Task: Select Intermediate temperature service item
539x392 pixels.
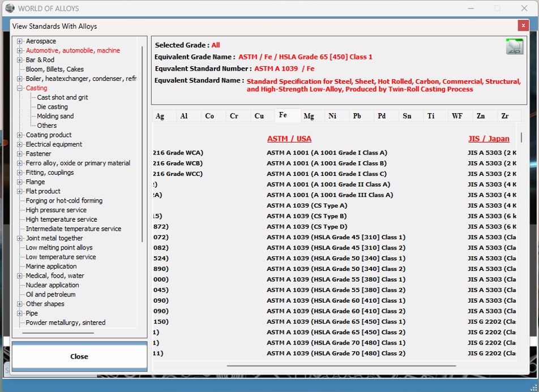Action: coord(73,229)
